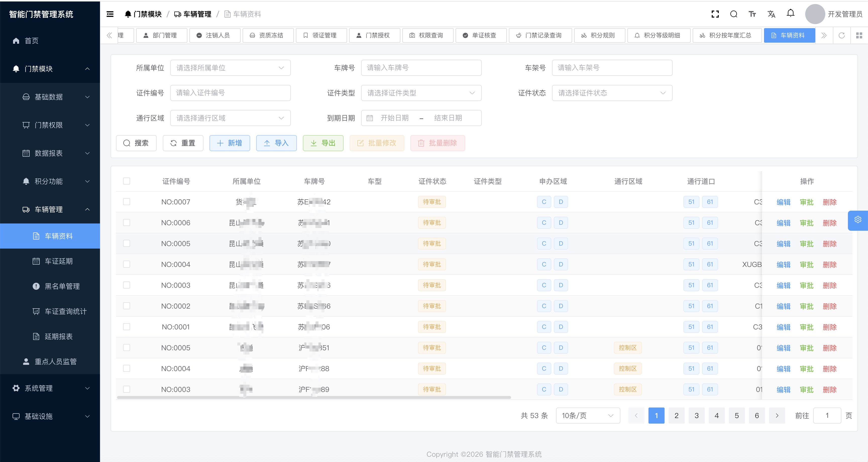The image size is (868, 462).
Task: Expand the 门禁权限 submenu
Action: (50, 125)
